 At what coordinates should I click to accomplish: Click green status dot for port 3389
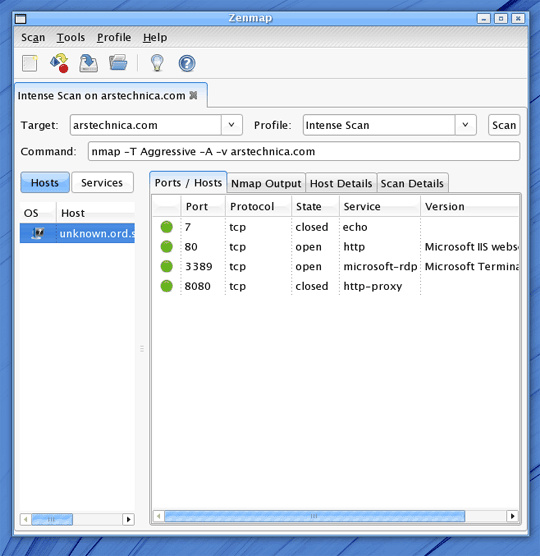pos(167,266)
